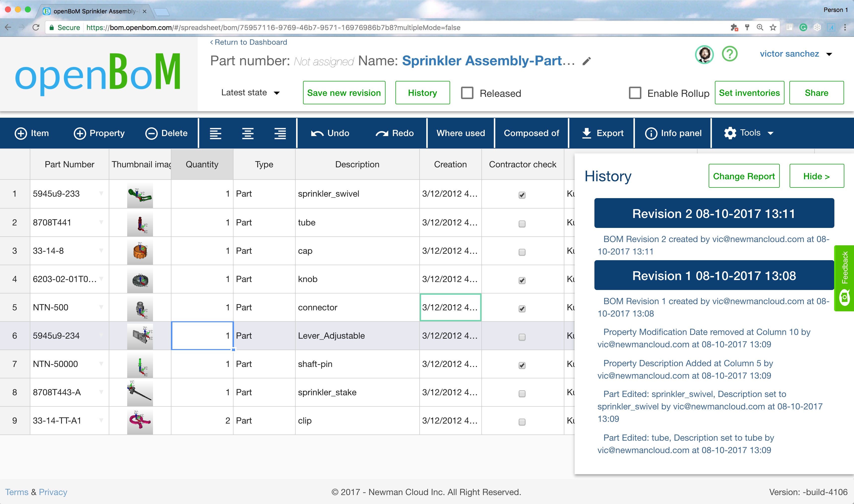Open dropdown on part number 5945u9-233
The image size is (854, 504).
click(x=101, y=194)
